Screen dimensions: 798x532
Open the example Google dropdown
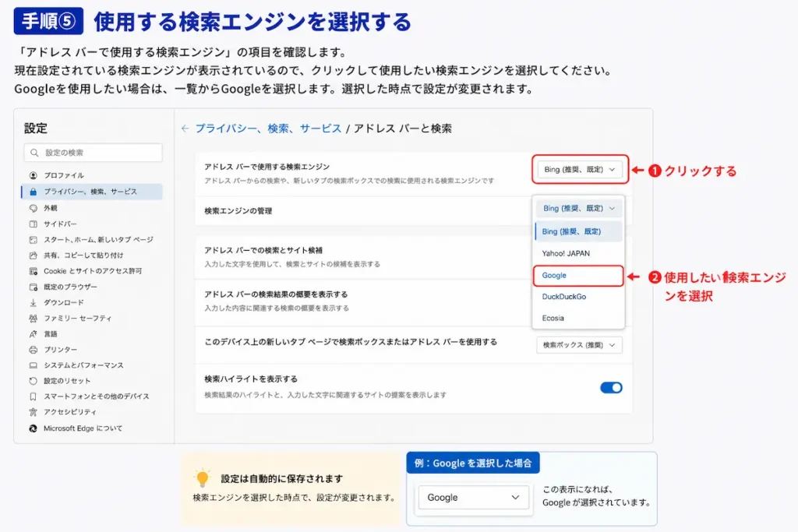pyautogui.click(x=473, y=498)
